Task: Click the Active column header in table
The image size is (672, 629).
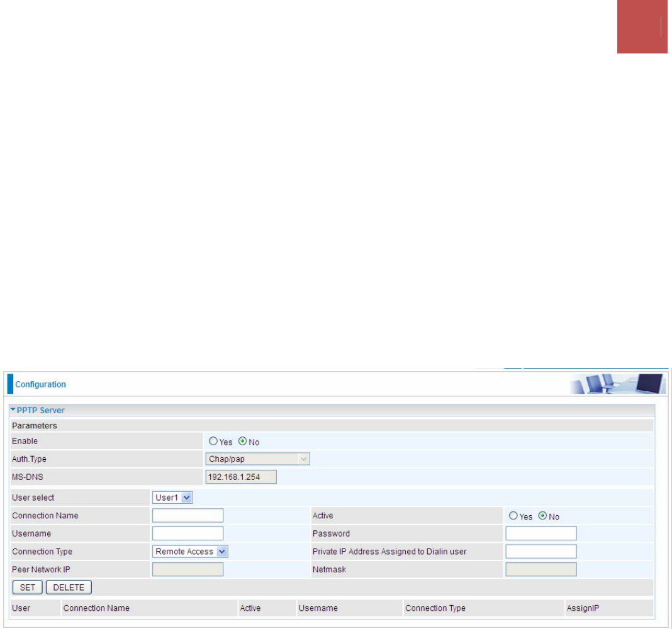Action: click(250, 608)
